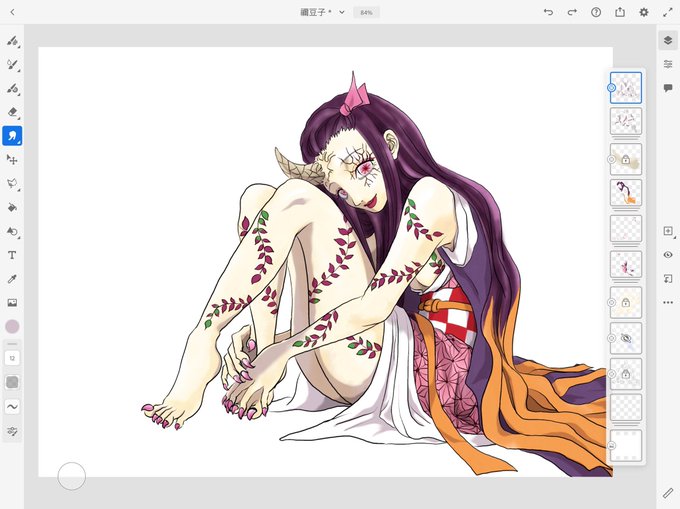Expand the document title dropdown
Image resolution: width=680 pixels, height=509 pixels.
coord(342,12)
